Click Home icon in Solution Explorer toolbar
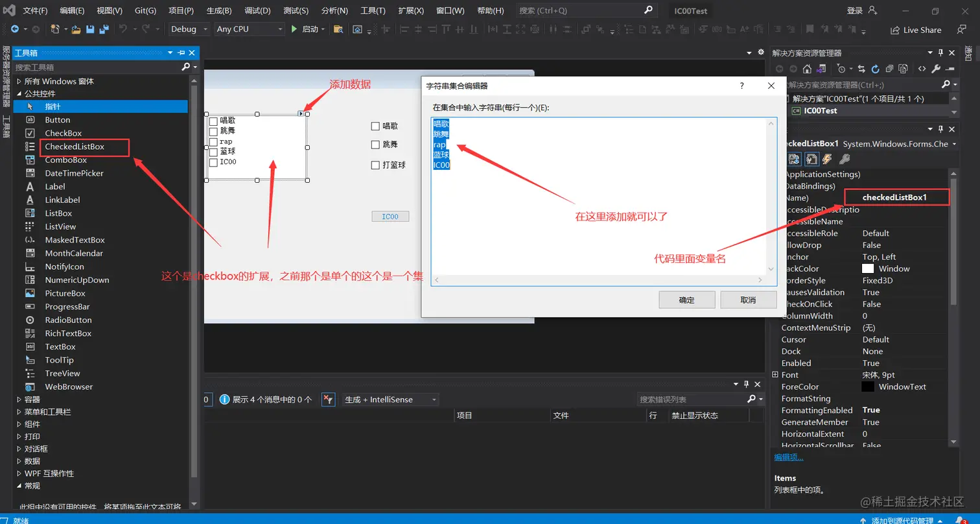 (807, 69)
